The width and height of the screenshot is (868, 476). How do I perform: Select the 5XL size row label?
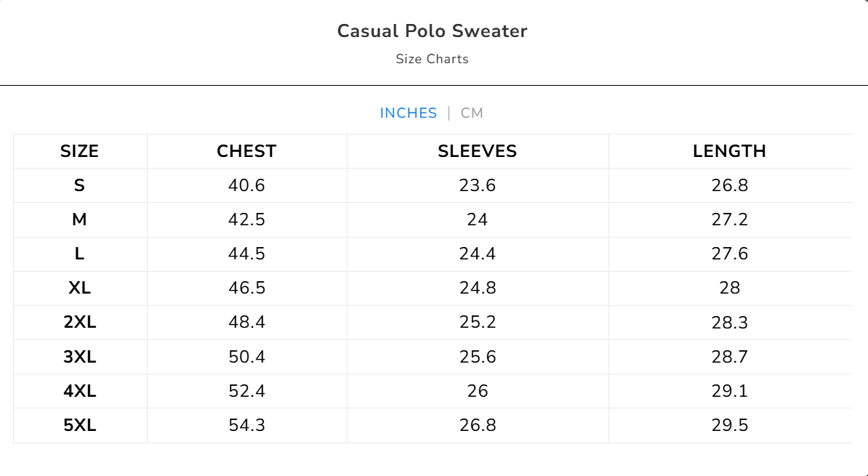tap(79, 425)
